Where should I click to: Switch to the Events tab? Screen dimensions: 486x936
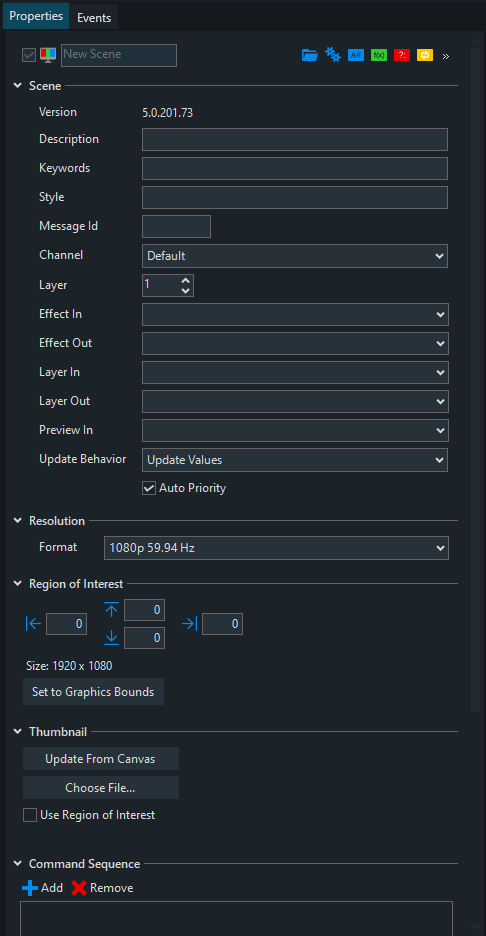[x=94, y=17]
